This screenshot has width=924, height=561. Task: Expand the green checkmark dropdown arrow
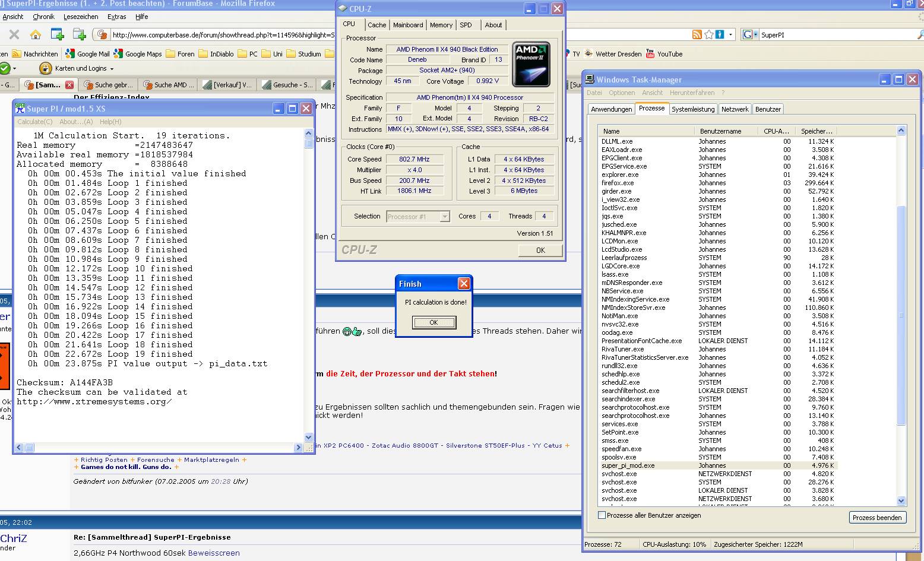(14, 69)
